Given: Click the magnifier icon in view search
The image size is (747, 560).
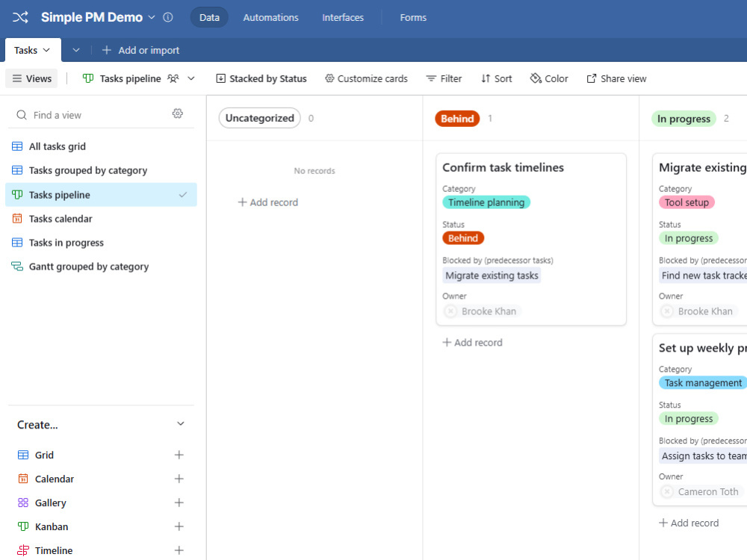Looking at the screenshot, I should pos(22,115).
